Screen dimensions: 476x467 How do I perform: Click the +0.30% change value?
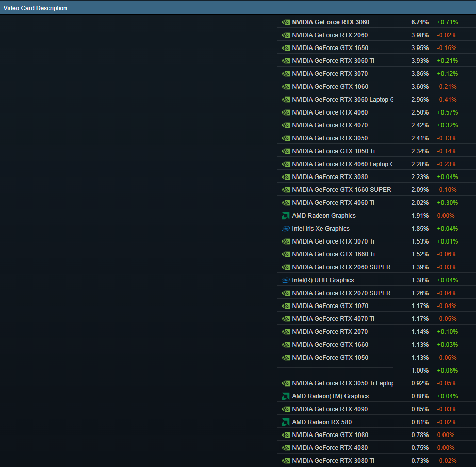448,203
